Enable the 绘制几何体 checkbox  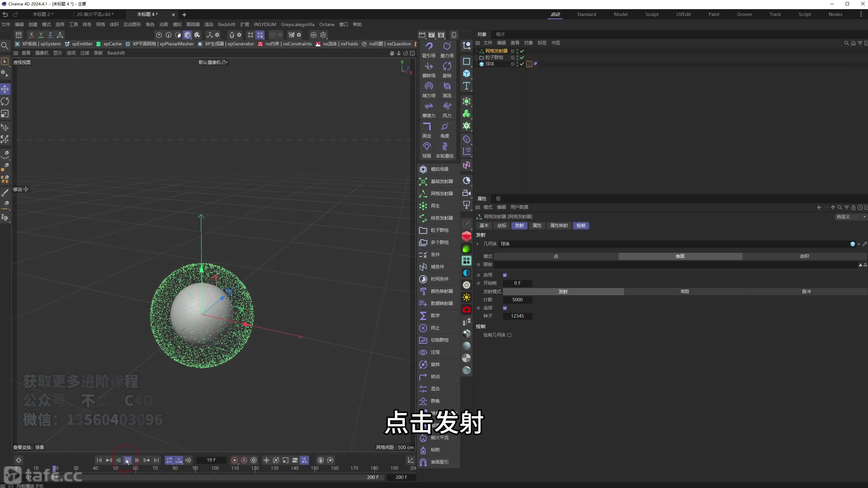tap(509, 335)
